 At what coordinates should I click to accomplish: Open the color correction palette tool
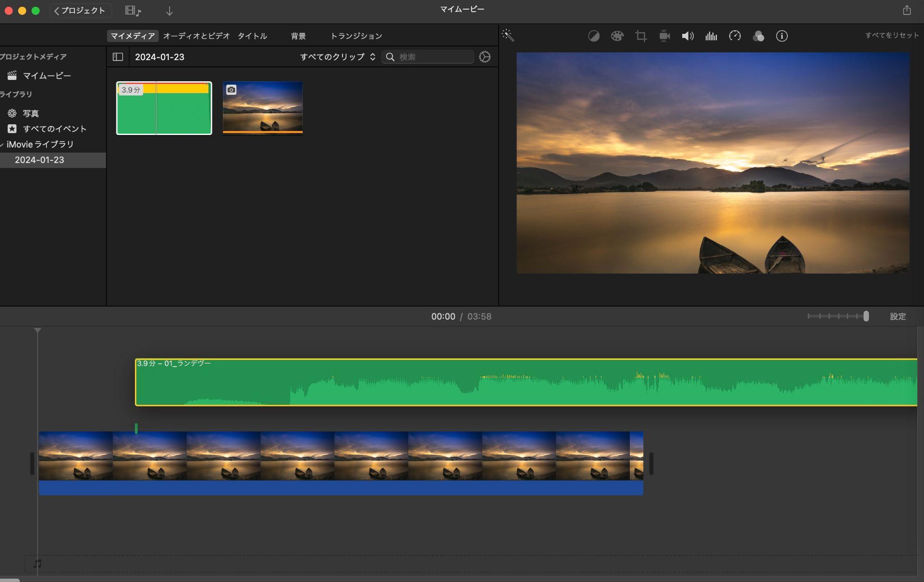617,36
